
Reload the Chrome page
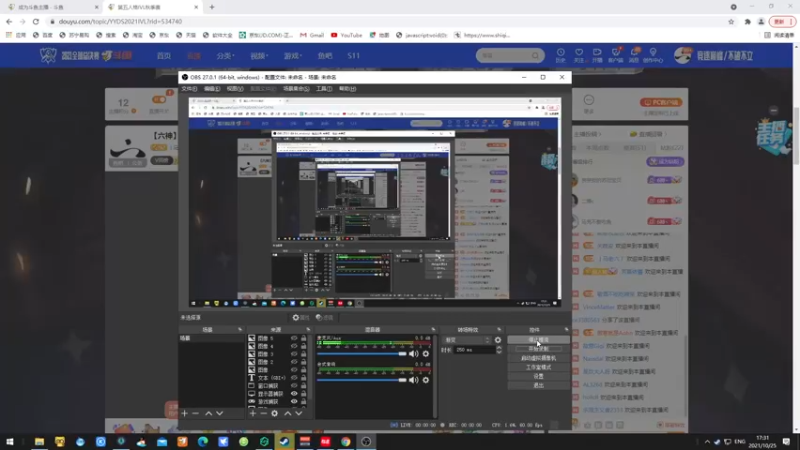coord(36,21)
